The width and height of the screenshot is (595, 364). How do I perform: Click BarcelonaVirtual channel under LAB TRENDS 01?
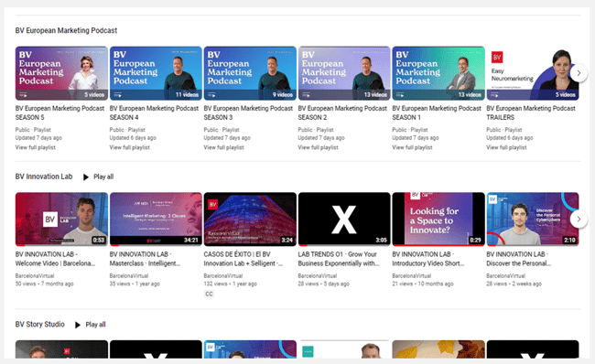[318, 276]
